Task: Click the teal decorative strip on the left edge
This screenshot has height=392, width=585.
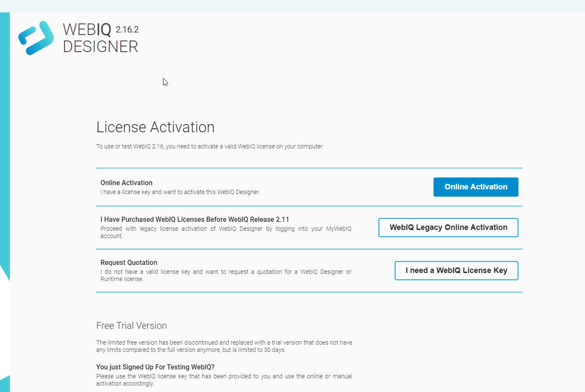Action: point(4,128)
